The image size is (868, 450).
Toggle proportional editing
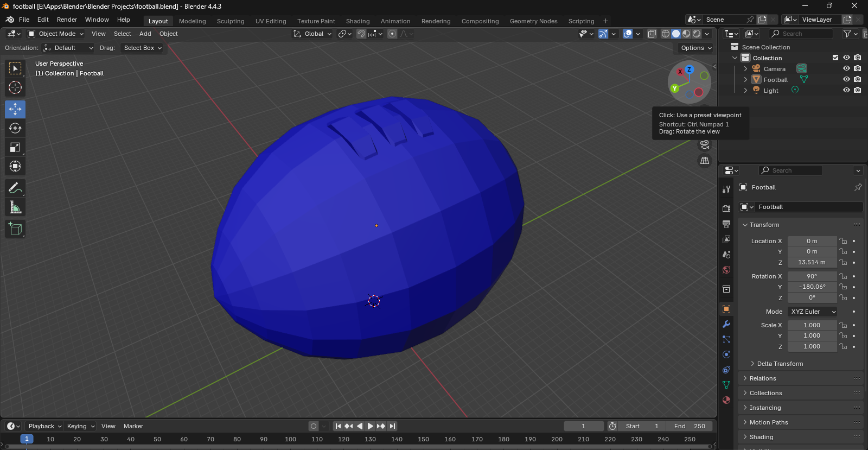coord(392,34)
